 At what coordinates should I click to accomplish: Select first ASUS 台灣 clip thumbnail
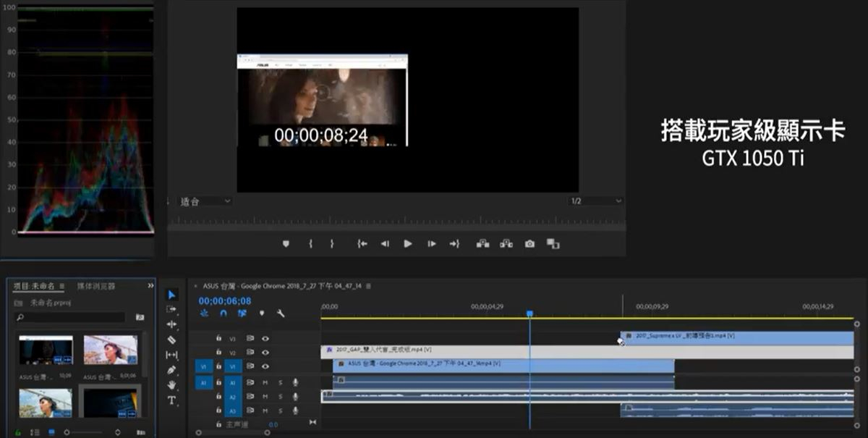[46, 350]
